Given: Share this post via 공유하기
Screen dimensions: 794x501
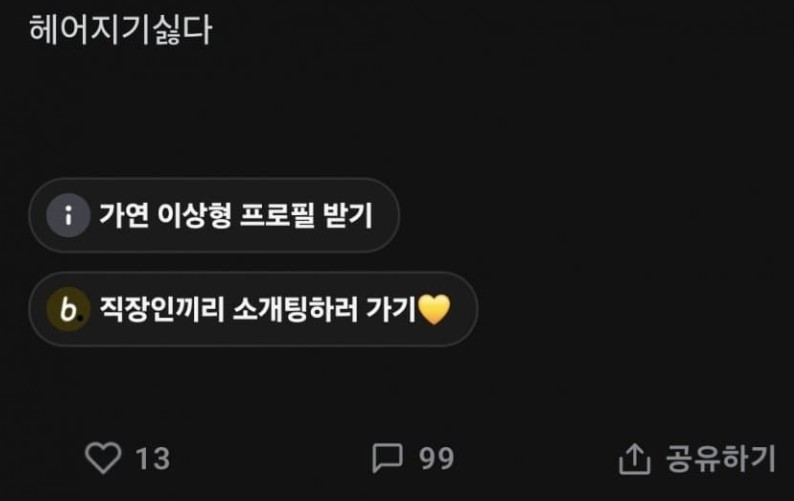Looking at the screenshot, I should point(697,458).
